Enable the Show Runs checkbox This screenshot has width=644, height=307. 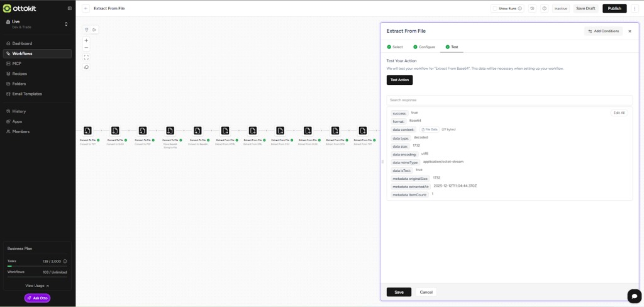click(496, 9)
